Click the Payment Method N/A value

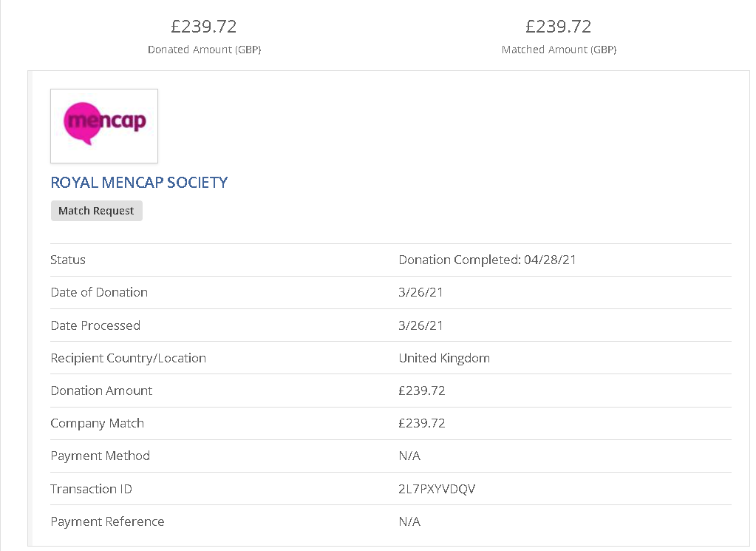pos(409,456)
